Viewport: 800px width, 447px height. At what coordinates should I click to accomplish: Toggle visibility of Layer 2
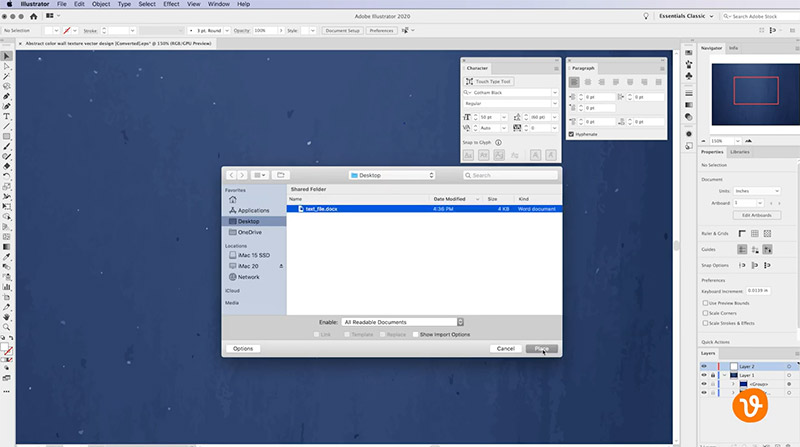(x=704, y=366)
